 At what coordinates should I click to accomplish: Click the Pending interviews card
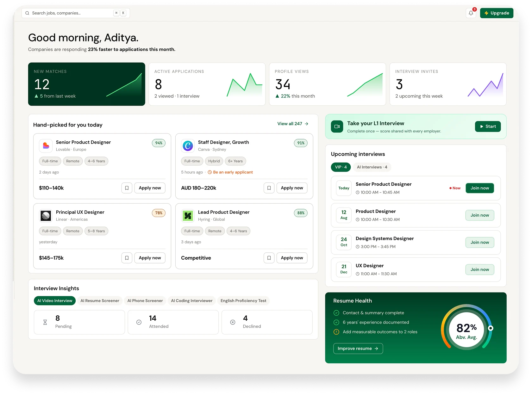pyautogui.click(x=79, y=322)
